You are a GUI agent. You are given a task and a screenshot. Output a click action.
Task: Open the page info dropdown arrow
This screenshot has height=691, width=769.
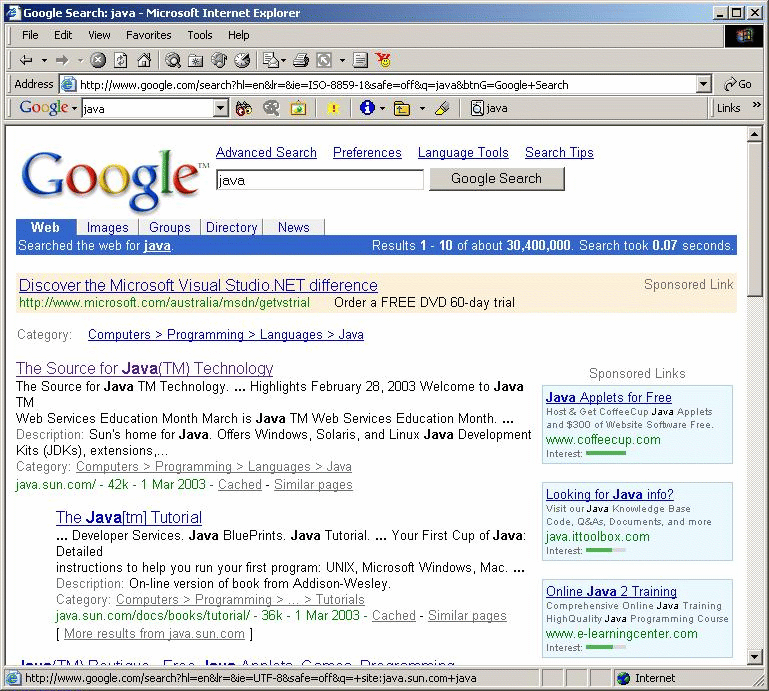382,108
